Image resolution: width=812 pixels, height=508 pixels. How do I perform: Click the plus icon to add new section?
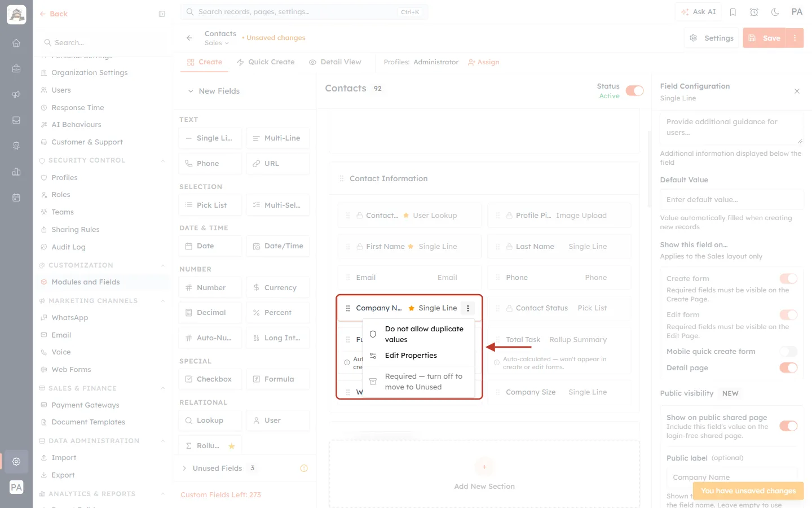click(484, 467)
